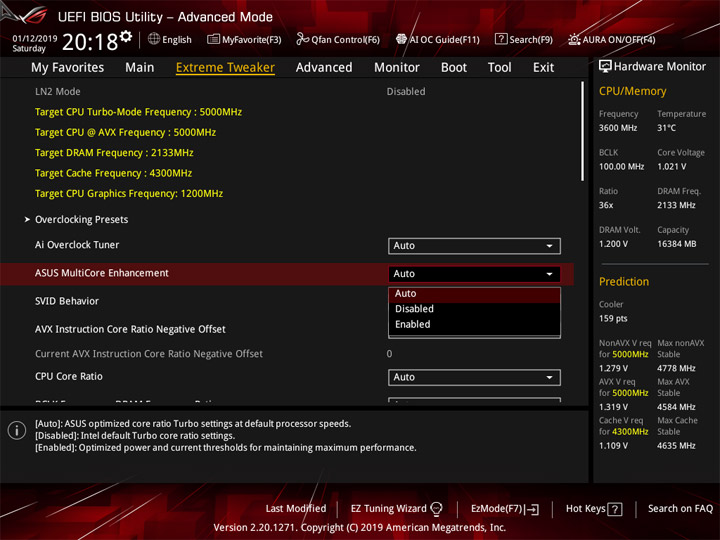Click Target CPU Graphics Frequency text
This screenshot has width=720, height=540.
[129, 193]
